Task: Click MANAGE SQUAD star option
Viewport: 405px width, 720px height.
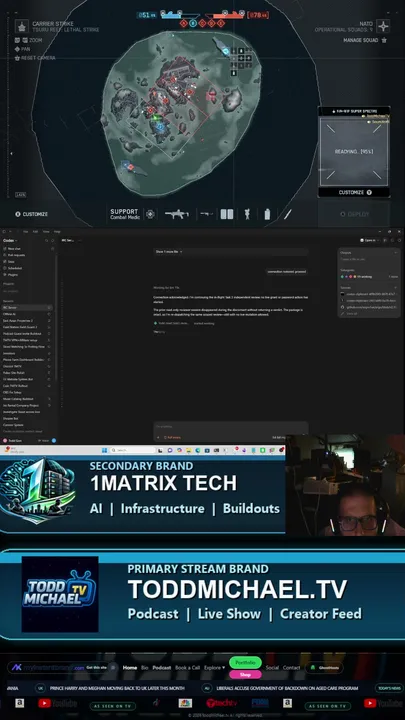Action: (x=365, y=40)
